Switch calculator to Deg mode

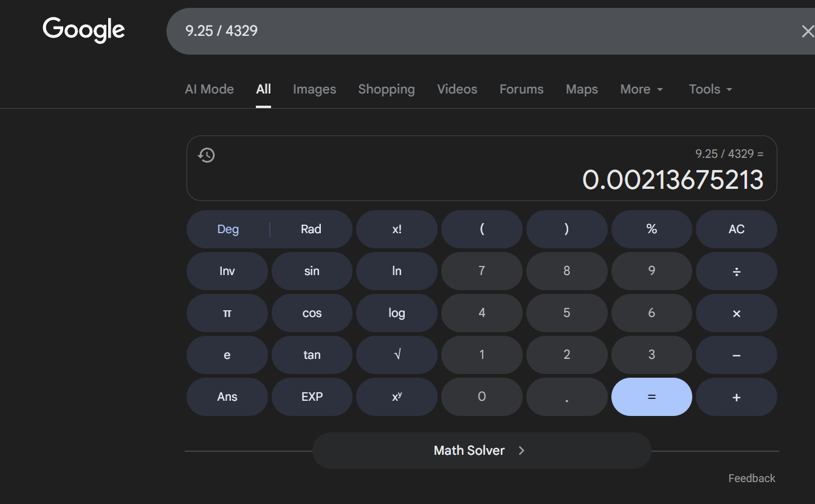click(228, 230)
